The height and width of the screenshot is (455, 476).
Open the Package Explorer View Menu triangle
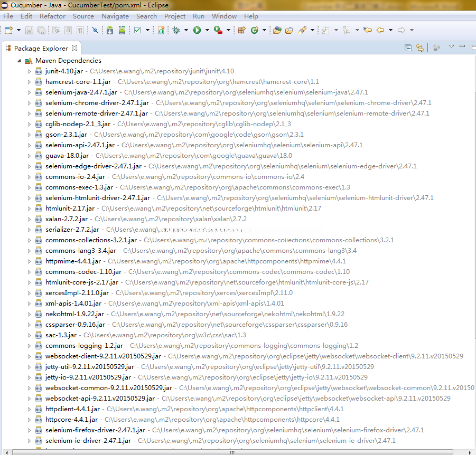[452, 46]
